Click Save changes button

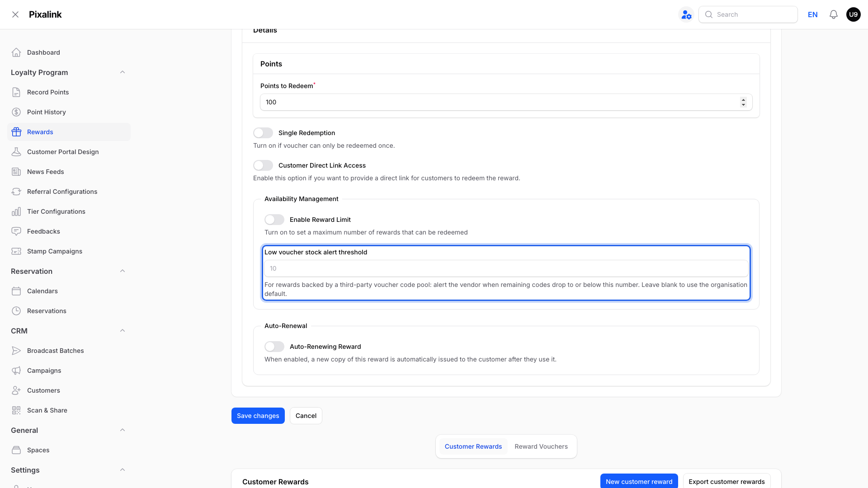point(258,416)
